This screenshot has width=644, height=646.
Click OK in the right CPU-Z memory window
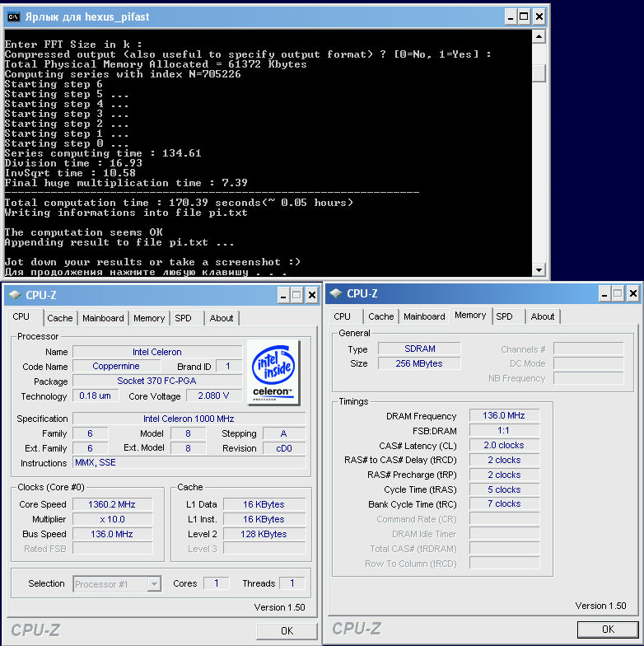608,630
